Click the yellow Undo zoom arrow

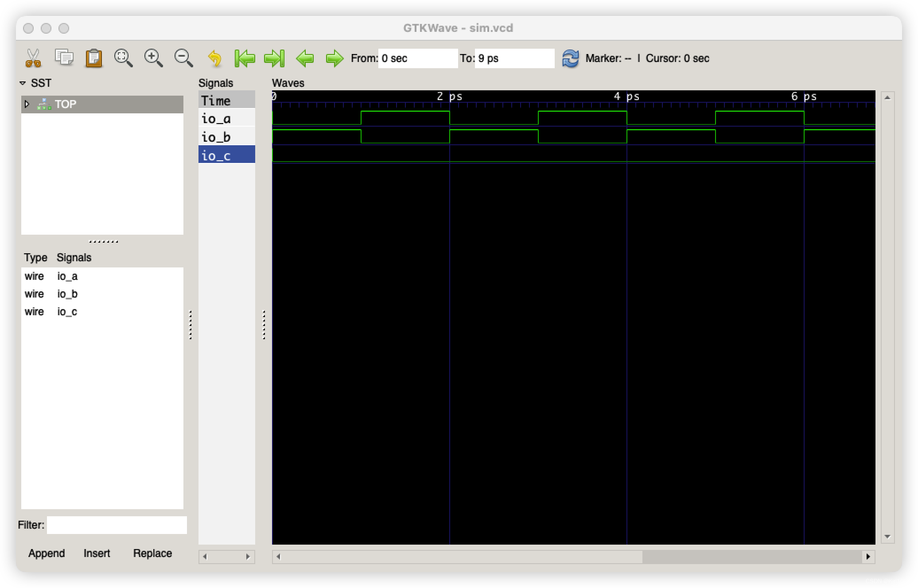(214, 58)
